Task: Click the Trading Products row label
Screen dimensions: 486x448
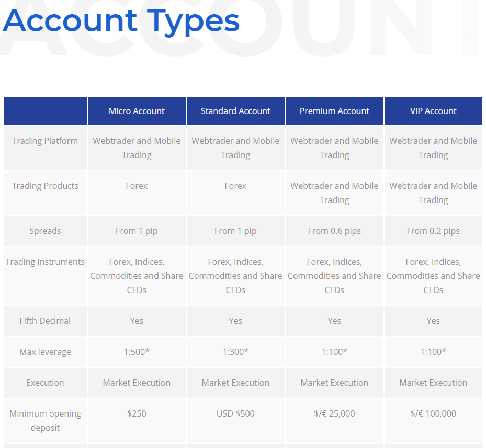Action: pyautogui.click(x=45, y=186)
